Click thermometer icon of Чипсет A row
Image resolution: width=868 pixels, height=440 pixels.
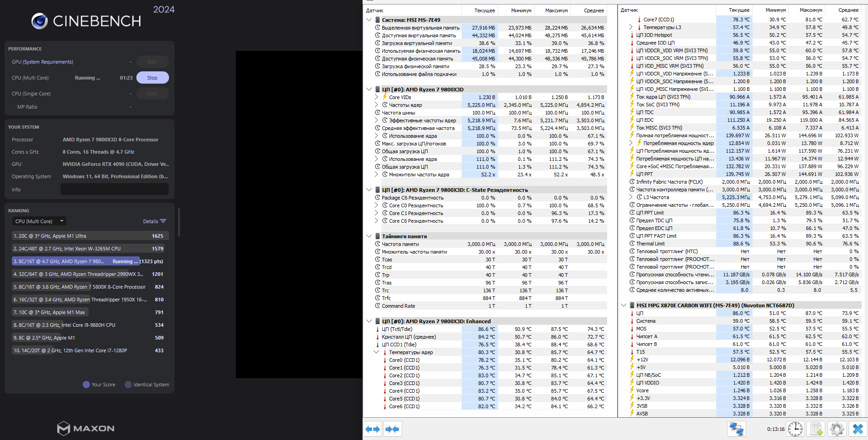(x=632, y=336)
